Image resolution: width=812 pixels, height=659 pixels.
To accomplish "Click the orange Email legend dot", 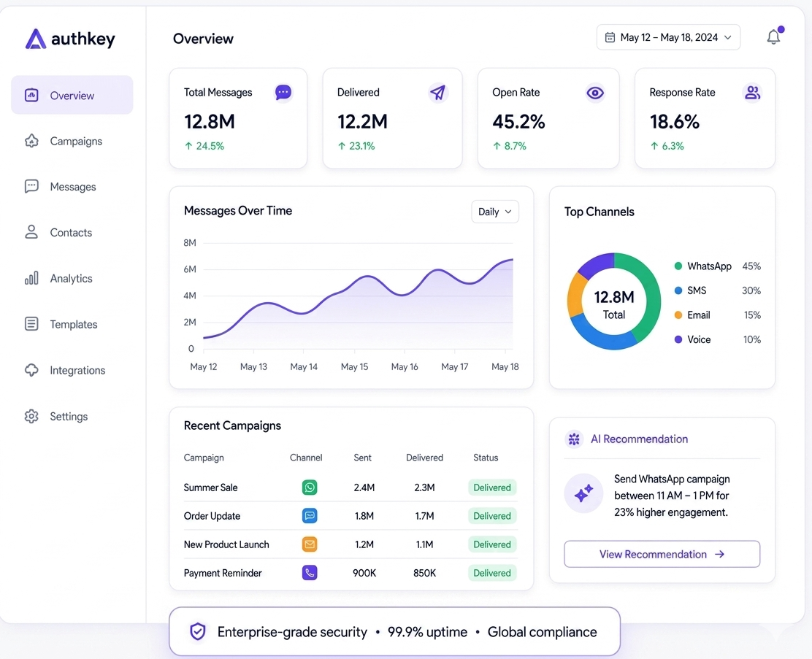I will coord(678,315).
